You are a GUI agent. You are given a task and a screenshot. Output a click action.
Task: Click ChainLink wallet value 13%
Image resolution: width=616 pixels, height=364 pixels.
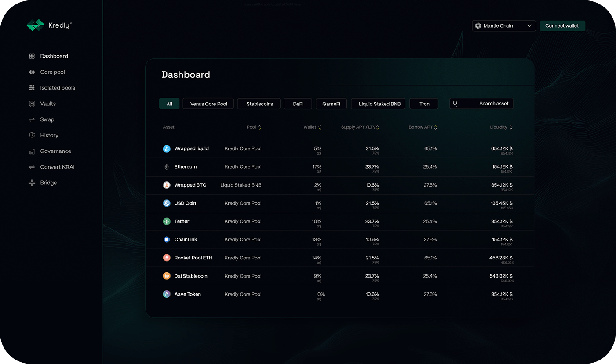[x=317, y=240]
